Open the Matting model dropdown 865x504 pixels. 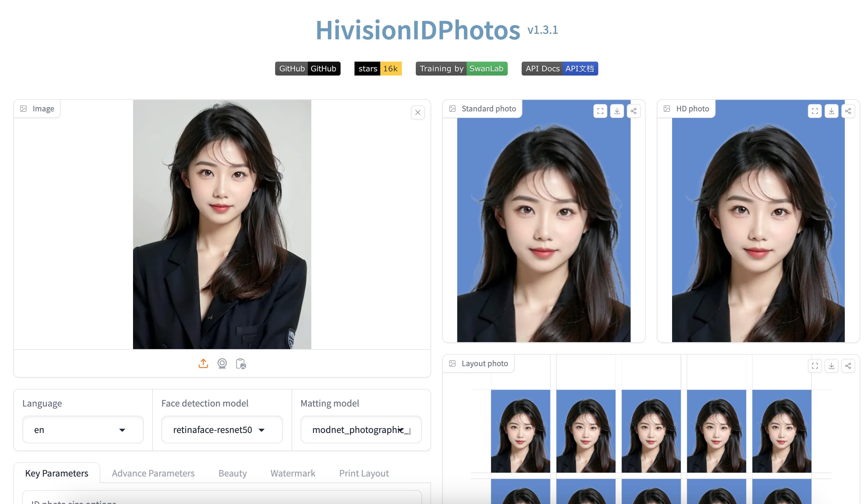point(361,430)
